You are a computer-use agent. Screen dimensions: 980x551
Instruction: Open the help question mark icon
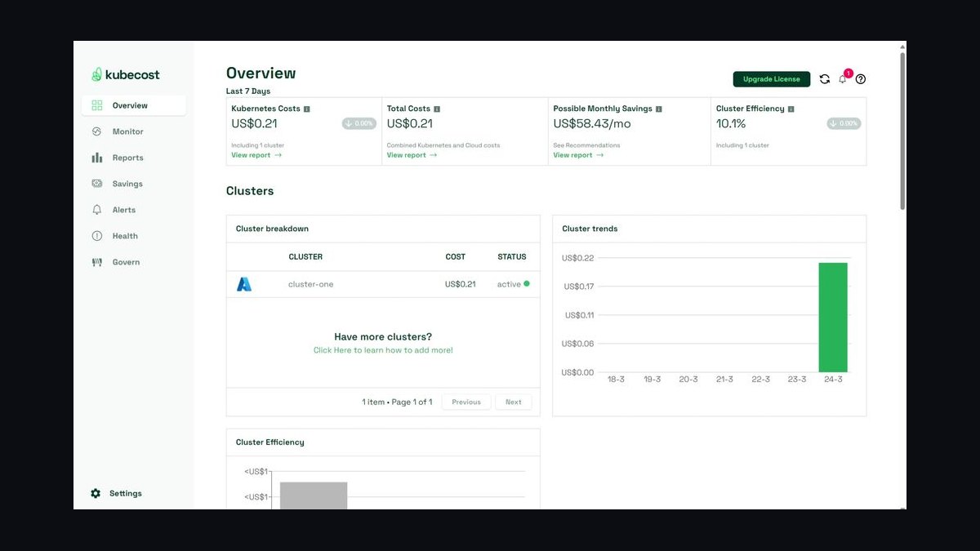(861, 79)
